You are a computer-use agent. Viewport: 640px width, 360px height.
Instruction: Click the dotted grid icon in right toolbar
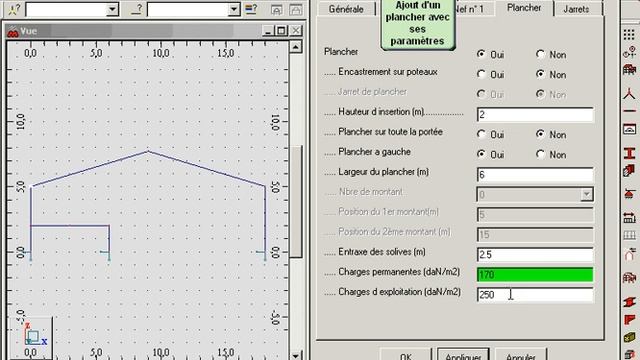click(x=629, y=35)
